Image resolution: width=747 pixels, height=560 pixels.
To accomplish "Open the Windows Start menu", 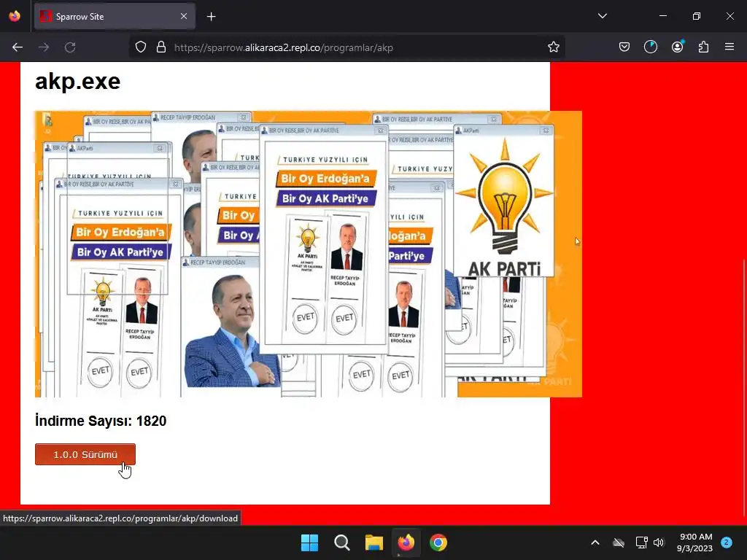I will (x=309, y=542).
